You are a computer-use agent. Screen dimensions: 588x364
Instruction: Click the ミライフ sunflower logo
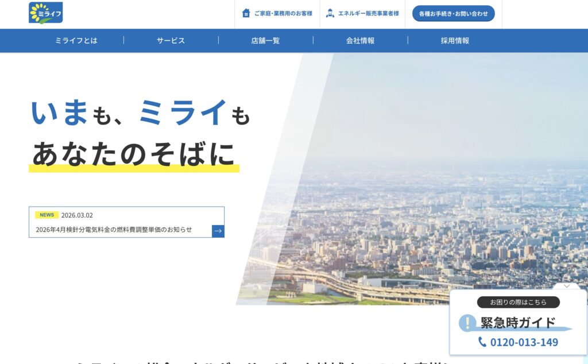(x=45, y=13)
